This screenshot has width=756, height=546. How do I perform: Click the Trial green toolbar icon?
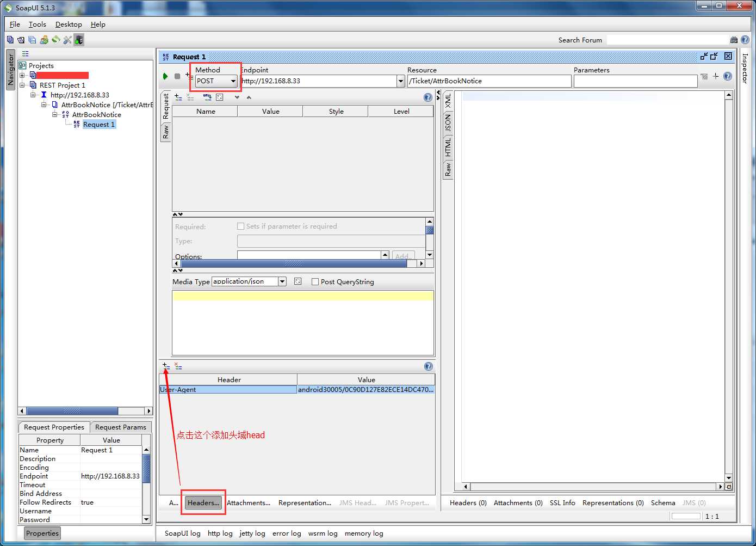[x=55, y=40]
